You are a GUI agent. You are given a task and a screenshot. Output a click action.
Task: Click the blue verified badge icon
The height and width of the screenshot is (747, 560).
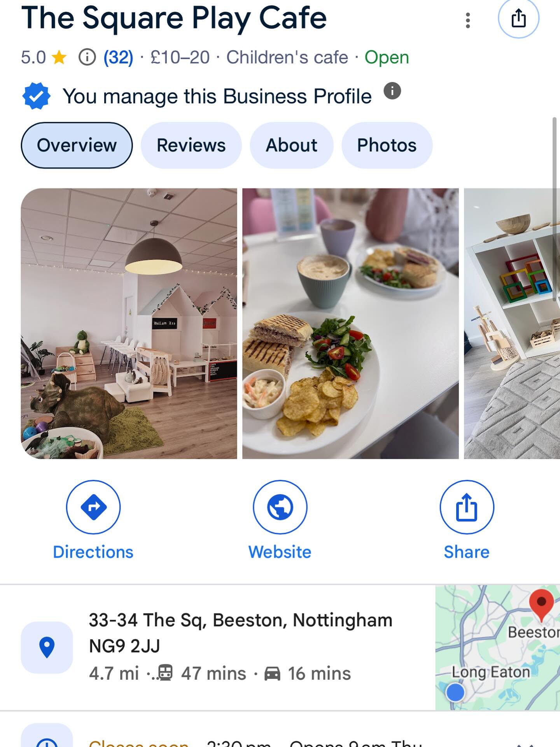[36, 96]
